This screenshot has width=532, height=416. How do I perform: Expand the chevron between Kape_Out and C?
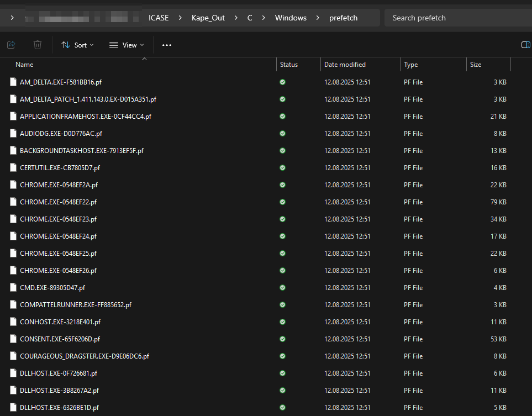tap(236, 18)
